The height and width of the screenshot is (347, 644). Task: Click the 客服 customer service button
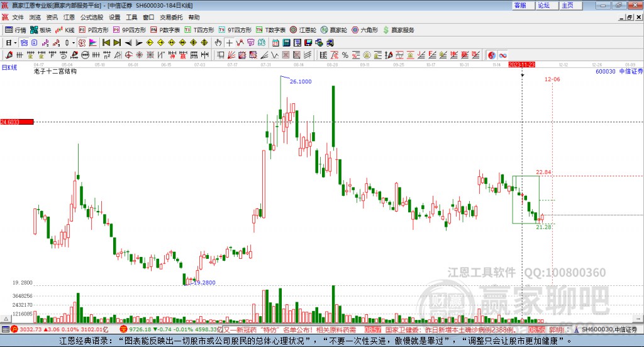(523, 5)
